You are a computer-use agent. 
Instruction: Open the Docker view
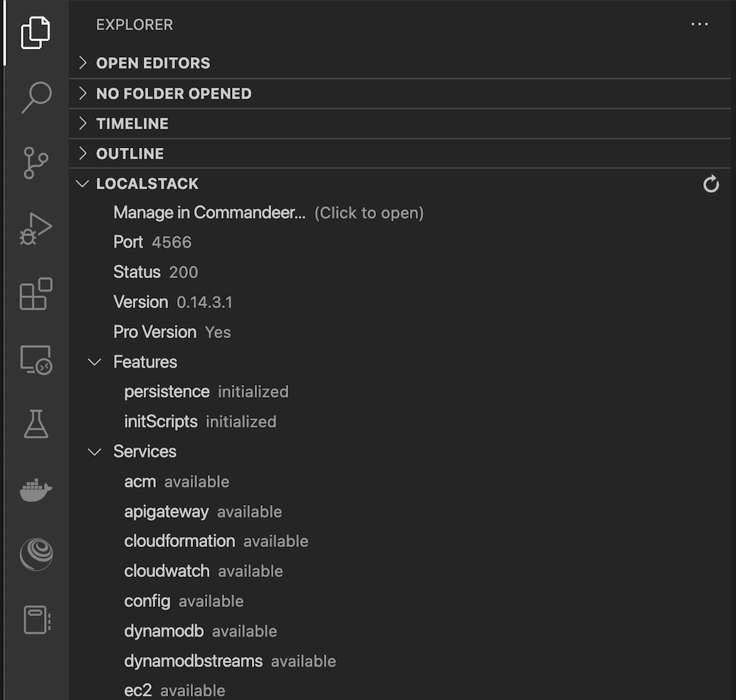[x=36, y=490]
